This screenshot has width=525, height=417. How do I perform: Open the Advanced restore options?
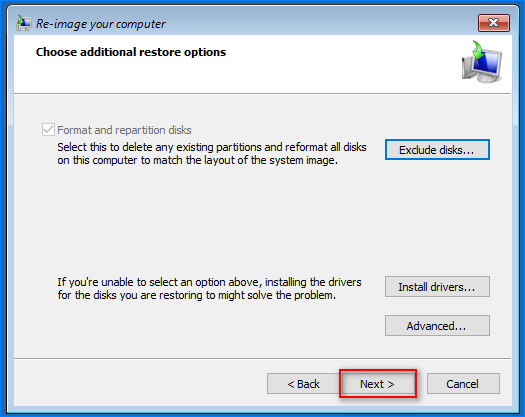pyautogui.click(x=437, y=326)
